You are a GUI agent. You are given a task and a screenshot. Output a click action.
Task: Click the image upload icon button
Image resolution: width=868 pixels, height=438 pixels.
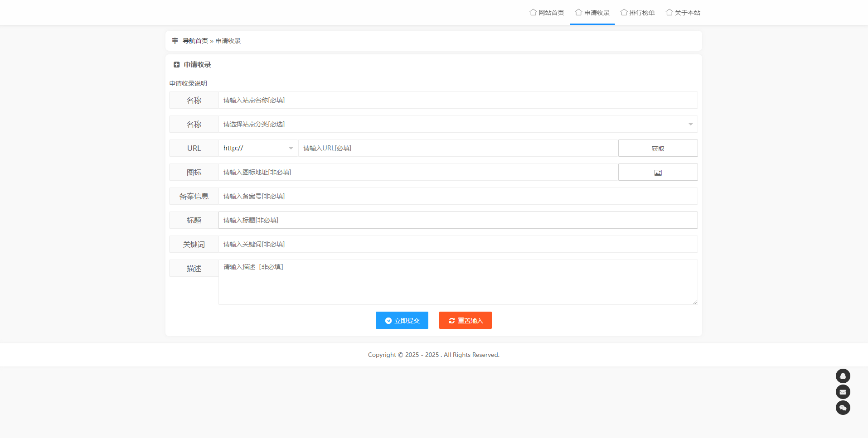658,172
